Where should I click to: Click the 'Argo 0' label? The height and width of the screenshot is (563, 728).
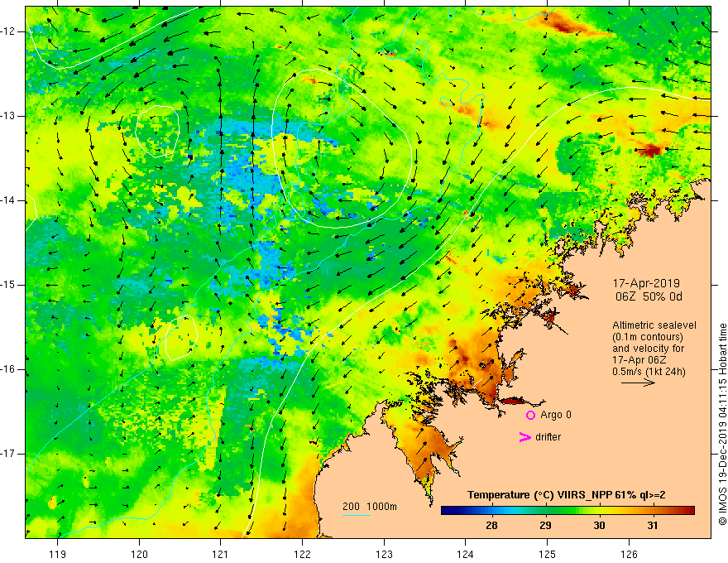[x=556, y=415]
